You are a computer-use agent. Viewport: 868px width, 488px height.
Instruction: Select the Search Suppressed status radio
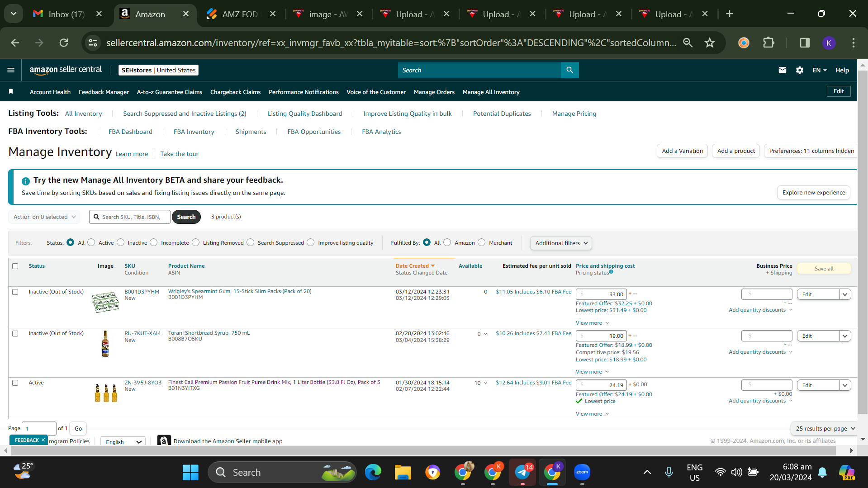[x=251, y=242]
